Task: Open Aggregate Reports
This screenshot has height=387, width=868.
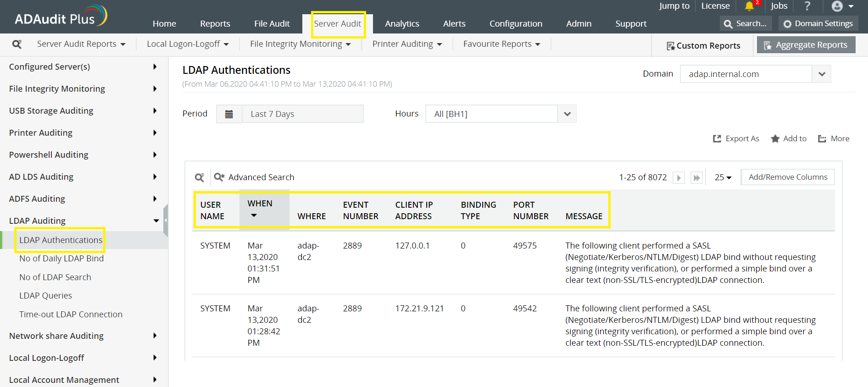Action: click(806, 45)
